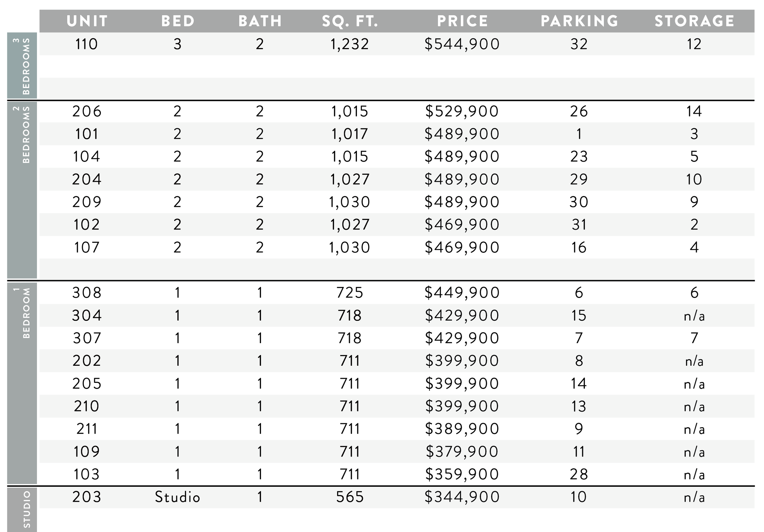This screenshot has width=764, height=532.
Task: Click the word Studio in BED column
Action: pos(177,497)
